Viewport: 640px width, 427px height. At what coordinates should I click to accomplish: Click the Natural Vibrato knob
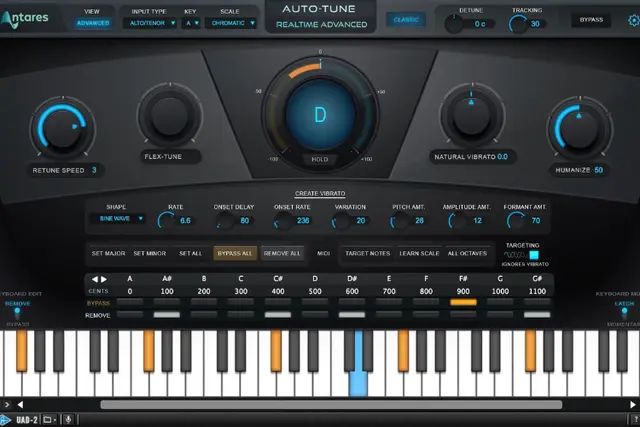pos(472,116)
